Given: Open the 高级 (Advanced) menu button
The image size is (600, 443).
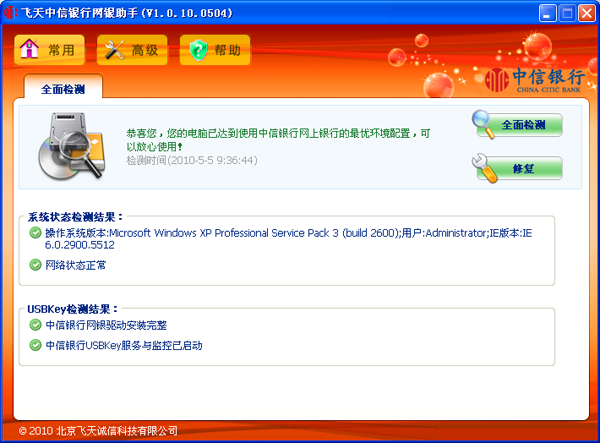Looking at the screenshot, I should 132,50.
